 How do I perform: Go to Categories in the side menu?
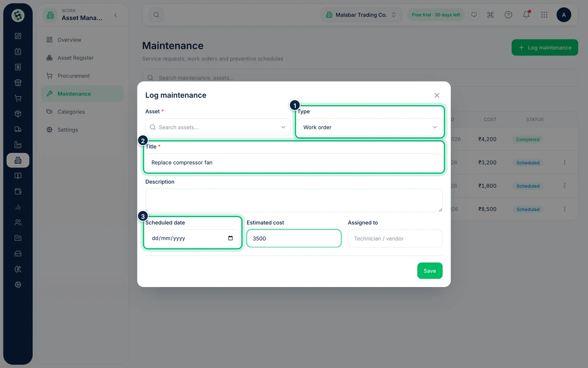click(82, 112)
